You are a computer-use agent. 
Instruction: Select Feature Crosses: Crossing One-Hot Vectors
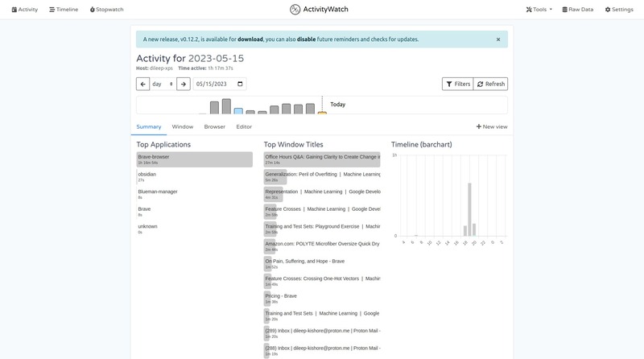tap(322, 281)
